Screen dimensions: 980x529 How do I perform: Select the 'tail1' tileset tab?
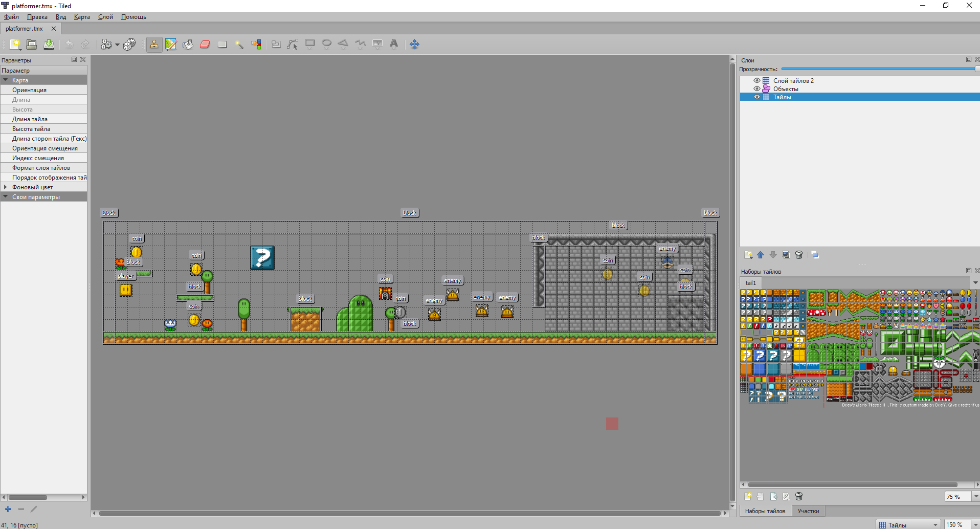click(751, 283)
